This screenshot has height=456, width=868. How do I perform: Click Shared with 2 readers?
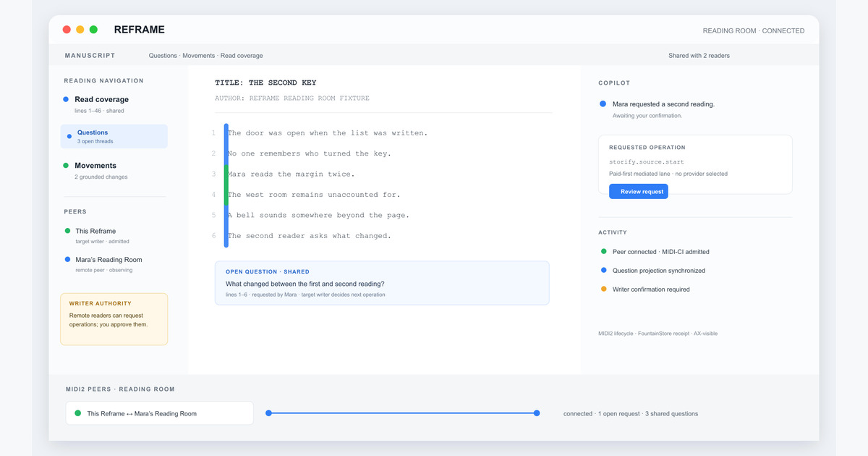pyautogui.click(x=699, y=56)
